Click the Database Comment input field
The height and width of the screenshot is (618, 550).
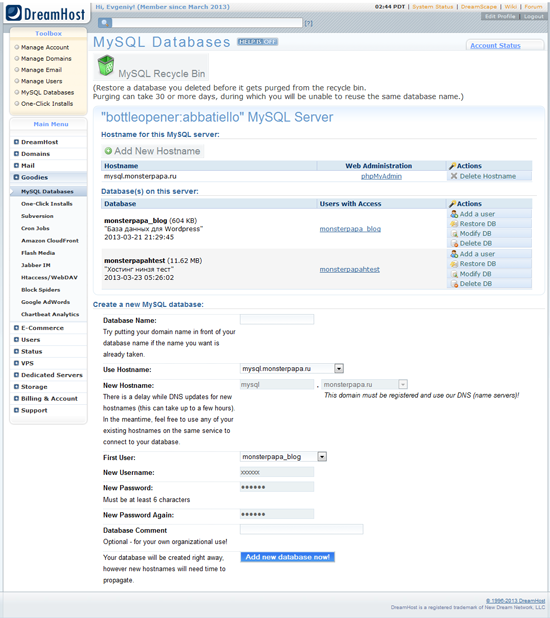tap(302, 529)
